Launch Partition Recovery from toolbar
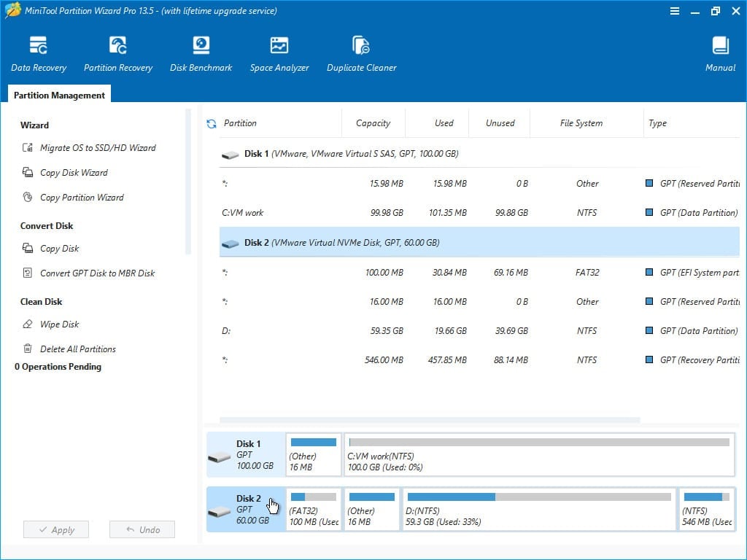The height and width of the screenshot is (560, 747). pyautogui.click(x=118, y=54)
